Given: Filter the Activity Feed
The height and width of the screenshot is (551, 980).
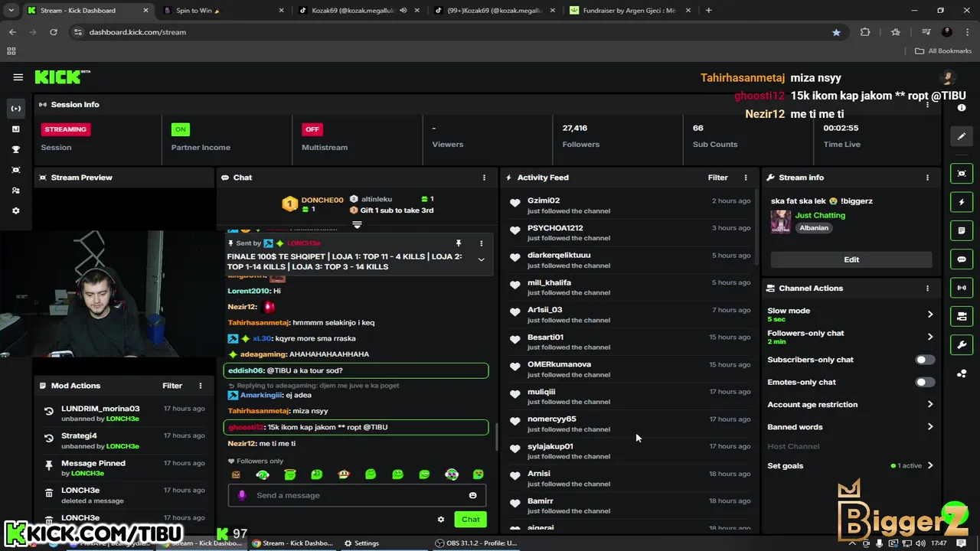Looking at the screenshot, I should (x=717, y=178).
